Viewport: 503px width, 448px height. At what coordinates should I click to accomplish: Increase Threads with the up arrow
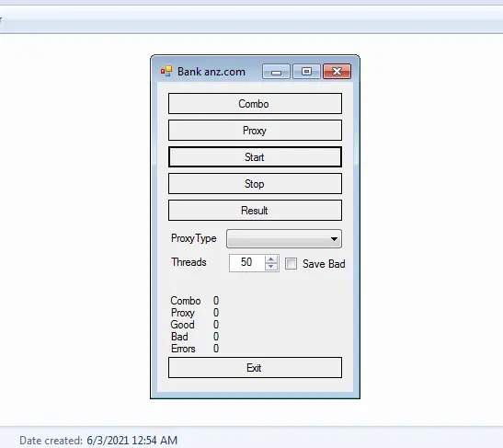pyautogui.click(x=271, y=259)
